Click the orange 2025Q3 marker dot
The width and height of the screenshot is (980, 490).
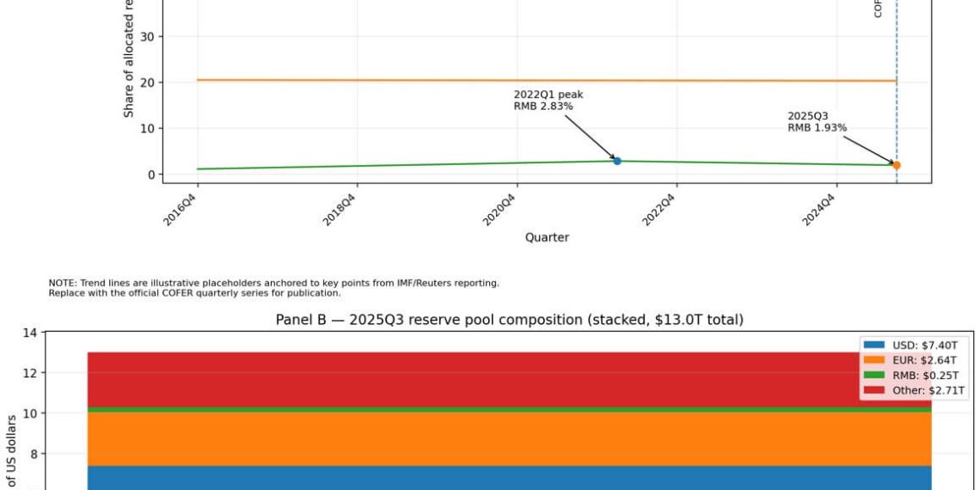pos(896,165)
